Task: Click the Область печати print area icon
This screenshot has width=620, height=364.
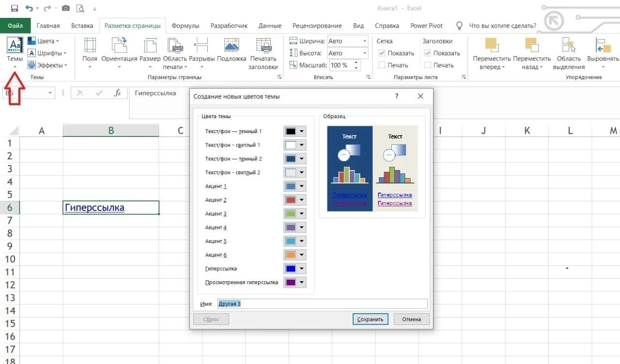Action: click(175, 45)
